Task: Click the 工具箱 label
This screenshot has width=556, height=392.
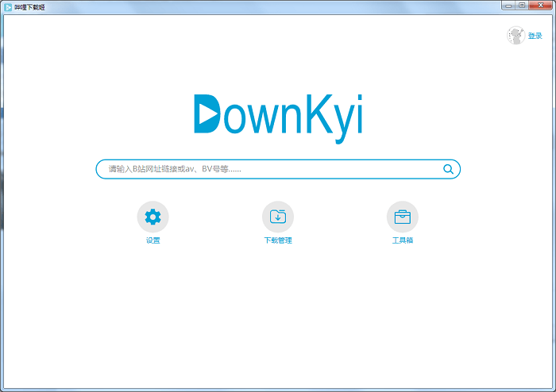Action: coord(403,240)
